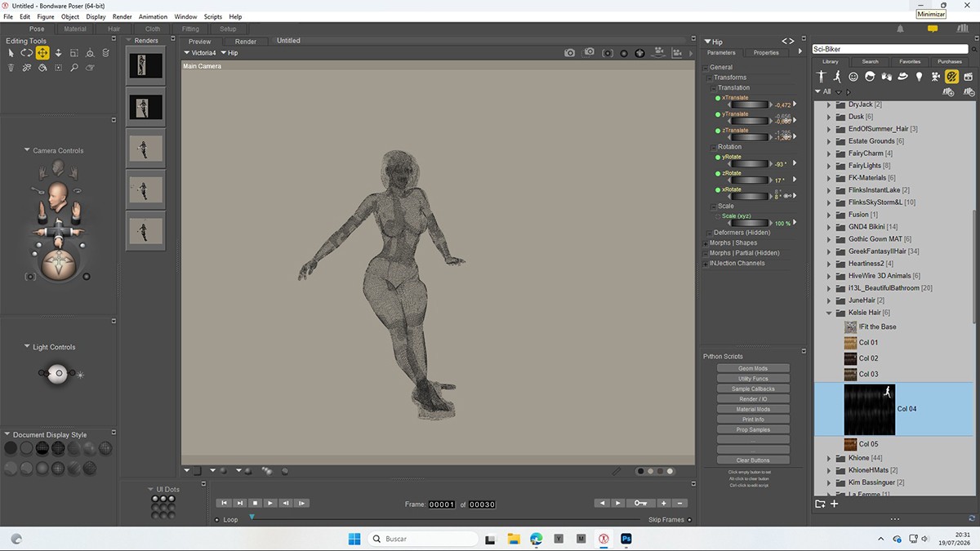
Task: Open the Hands category in Library
Action: pyautogui.click(x=886, y=77)
